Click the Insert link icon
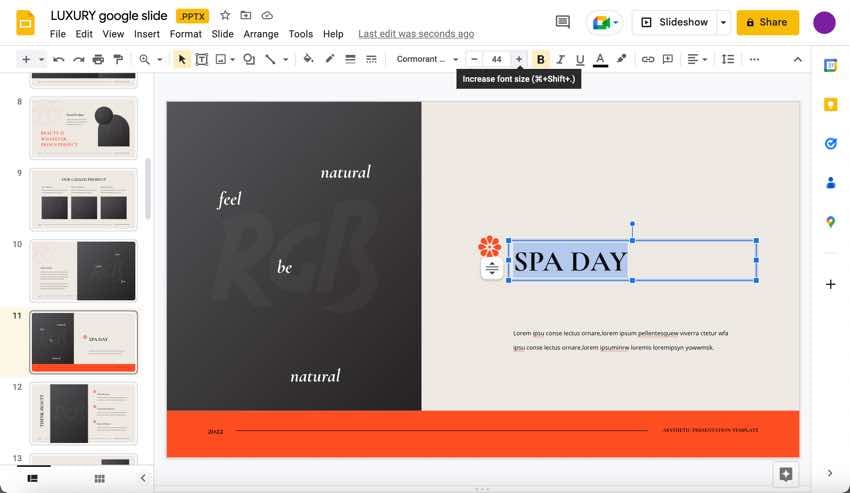 [x=648, y=60]
